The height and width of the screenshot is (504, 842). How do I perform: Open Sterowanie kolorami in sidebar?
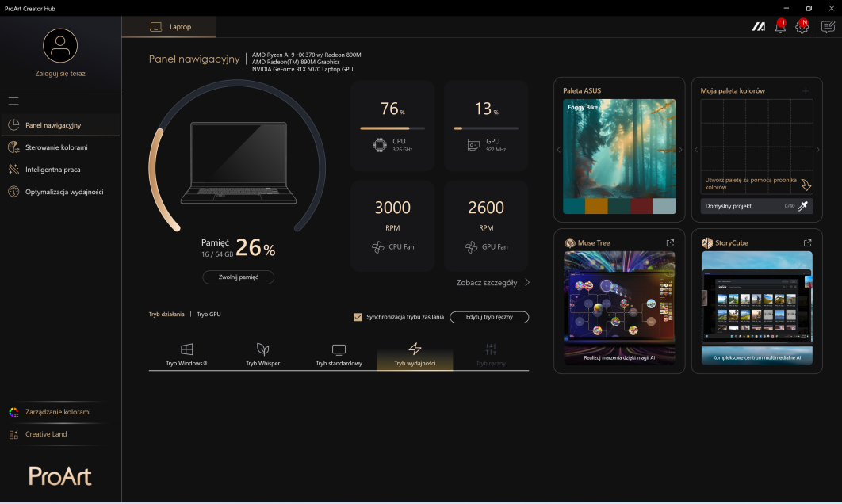click(55, 147)
